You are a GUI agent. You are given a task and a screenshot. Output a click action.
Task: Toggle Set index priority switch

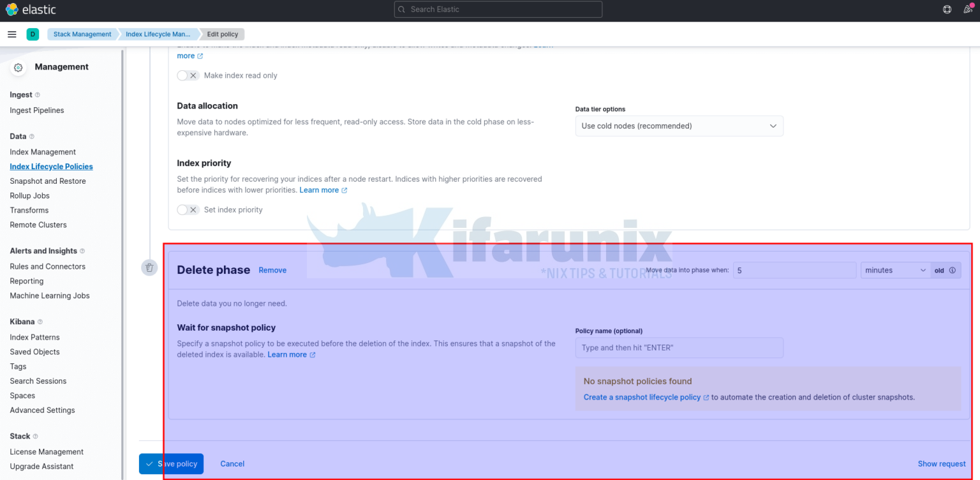[188, 209]
